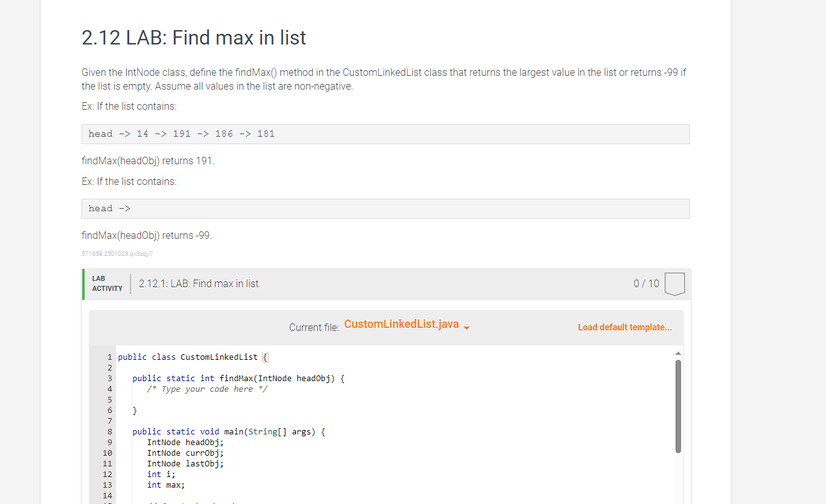The width and height of the screenshot is (826, 504).
Task: Click the head -> 14 example code box
Action: click(385, 134)
